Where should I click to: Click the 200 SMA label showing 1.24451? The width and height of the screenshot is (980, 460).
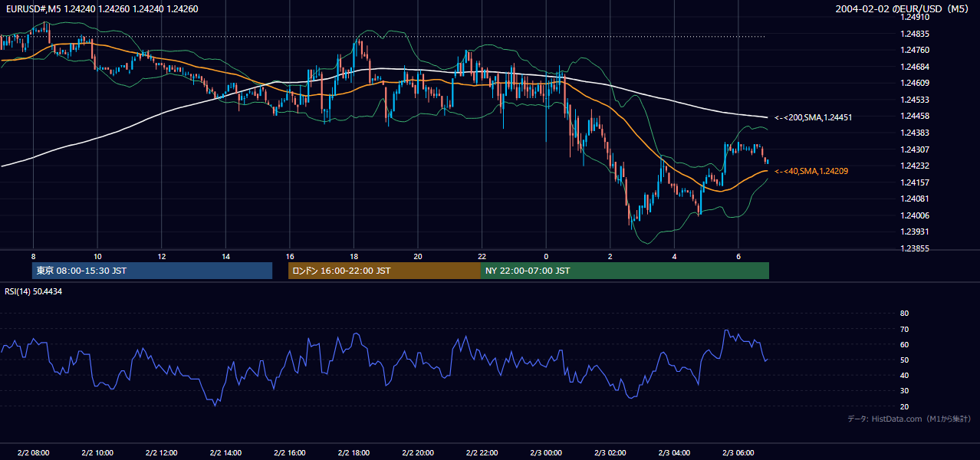pos(814,117)
